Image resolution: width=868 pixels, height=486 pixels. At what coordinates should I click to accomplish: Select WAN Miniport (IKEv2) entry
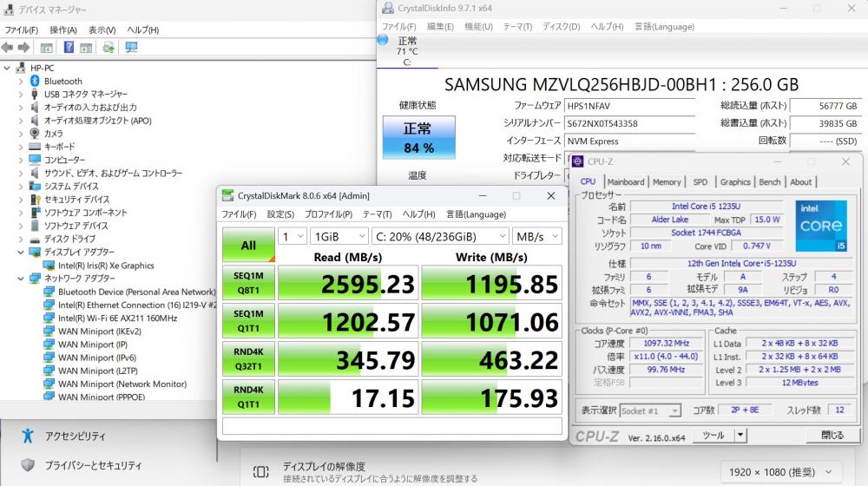coord(100,332)
